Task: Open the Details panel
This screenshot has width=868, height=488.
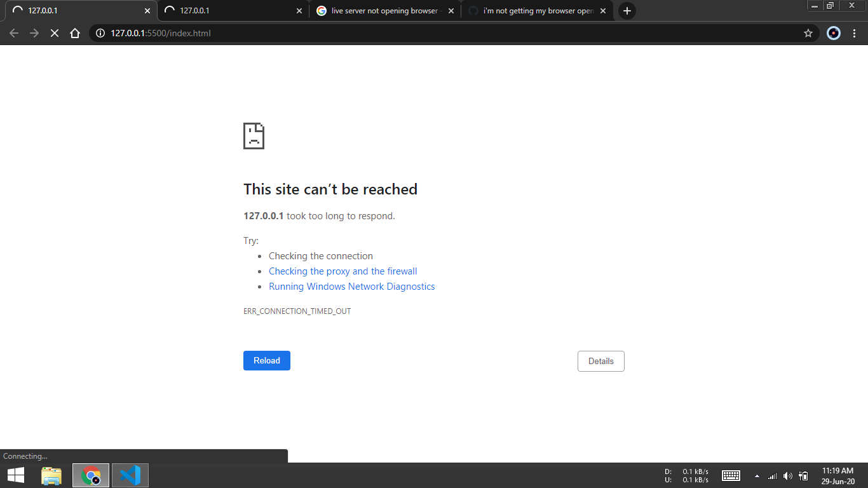Action: pos(600,361)
